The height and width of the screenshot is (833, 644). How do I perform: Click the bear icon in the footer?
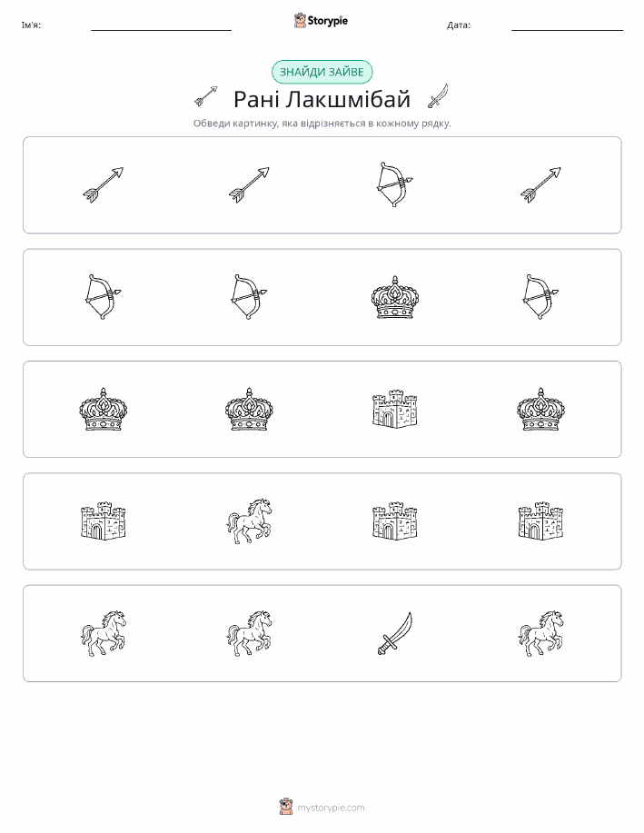286,807
